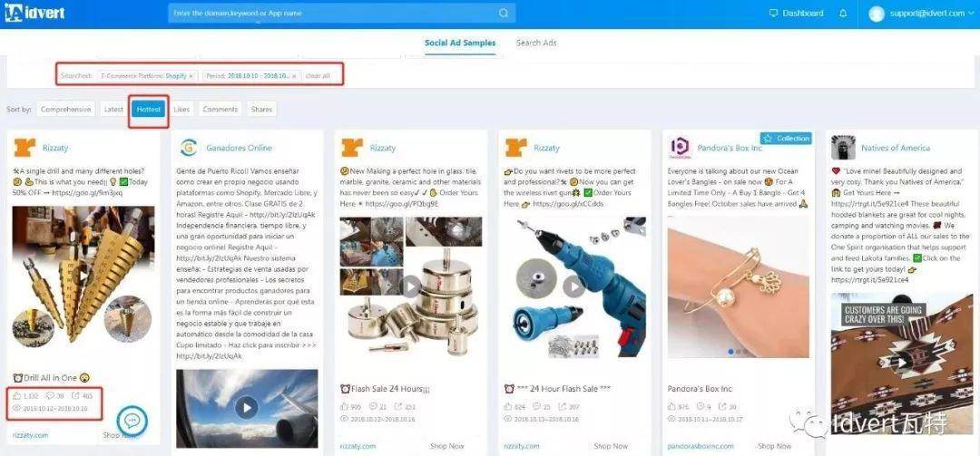The width and height of the screenshot is (980, 456).
Task: Sort ads by Shares
Action: [x=261, y=110]
